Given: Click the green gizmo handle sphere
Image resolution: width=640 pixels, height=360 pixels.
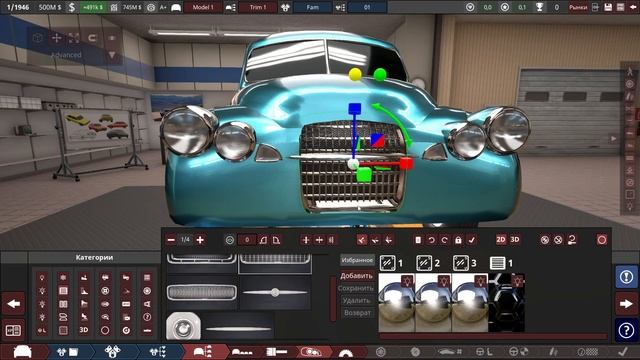Looking at the screenshot, I should (x=380, y=74).
